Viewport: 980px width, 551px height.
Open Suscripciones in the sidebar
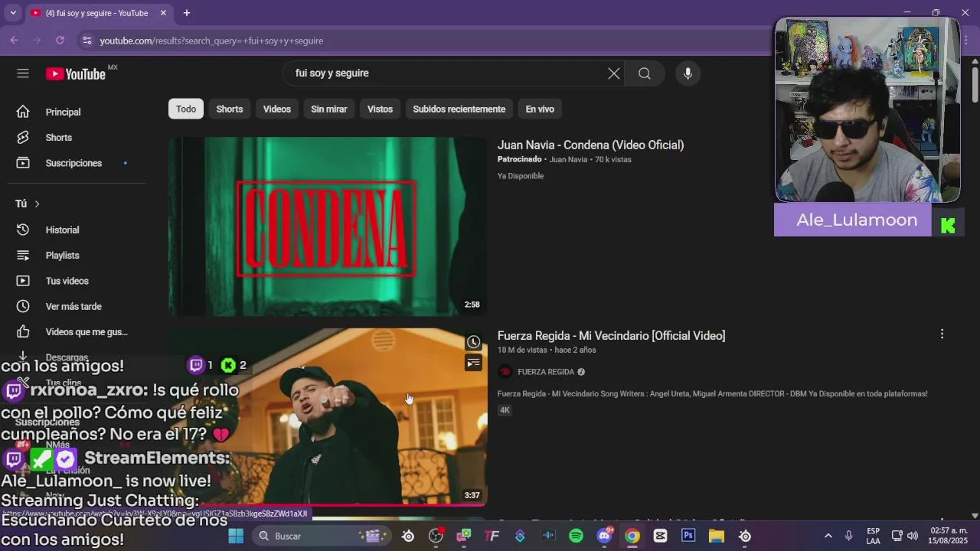(x=75, y=163)
